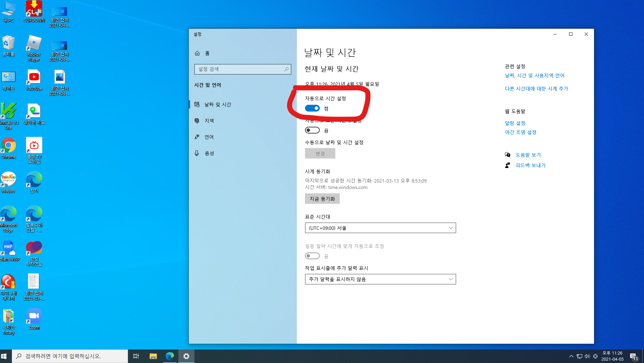644x363 pixels.
Task: Toggle 자동으로 시간 설정 switch off
Action: (312, 108)
